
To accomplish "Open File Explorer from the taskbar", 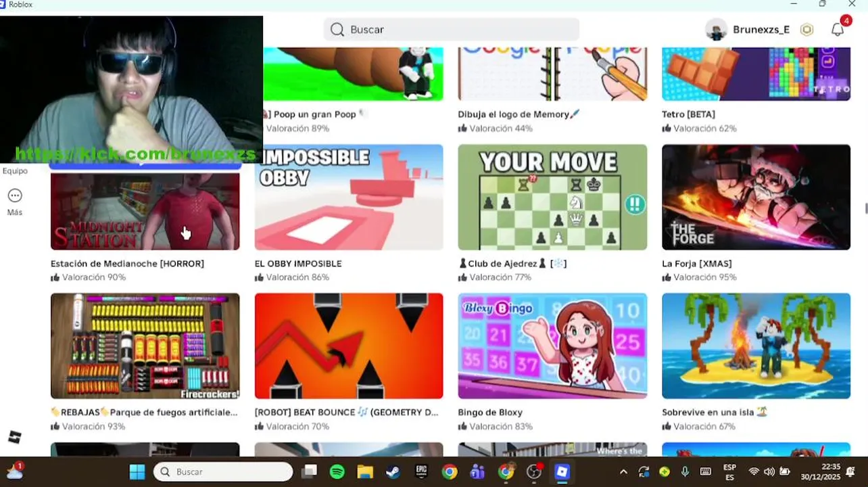I will point(365,471).
